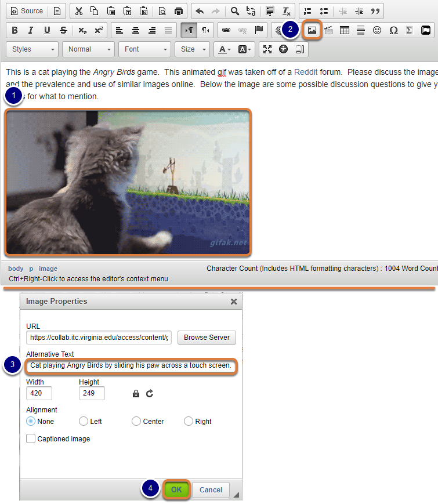The width and height of the screenshot is (438, 504).
Task: Click the Unlink icon
Action: click(242, 30)
